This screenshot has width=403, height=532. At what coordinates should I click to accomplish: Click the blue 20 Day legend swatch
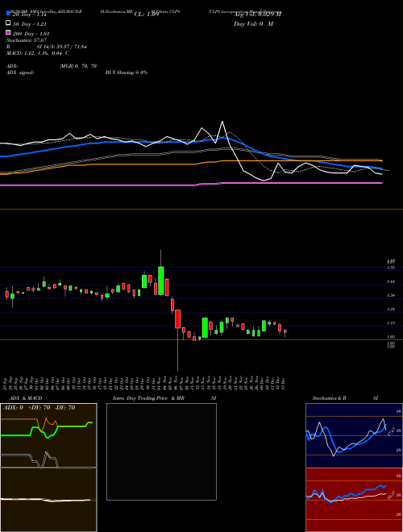click(x=9, y=13)
